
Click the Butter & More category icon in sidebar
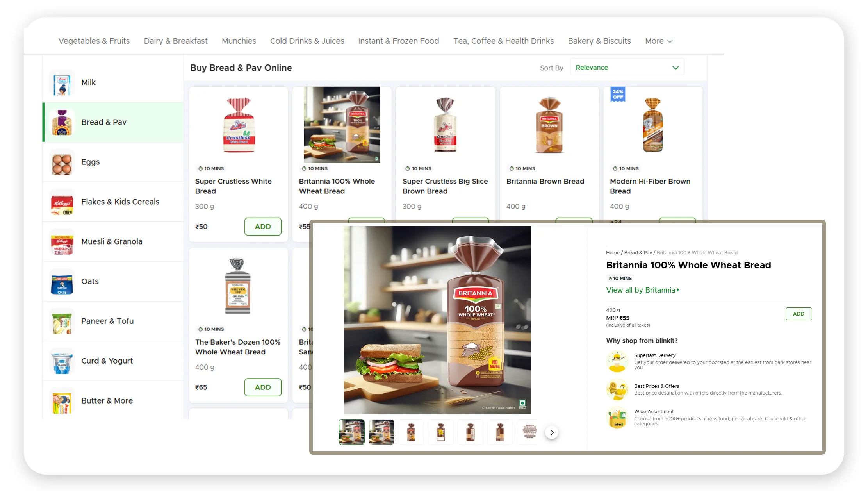pos(61,401)
